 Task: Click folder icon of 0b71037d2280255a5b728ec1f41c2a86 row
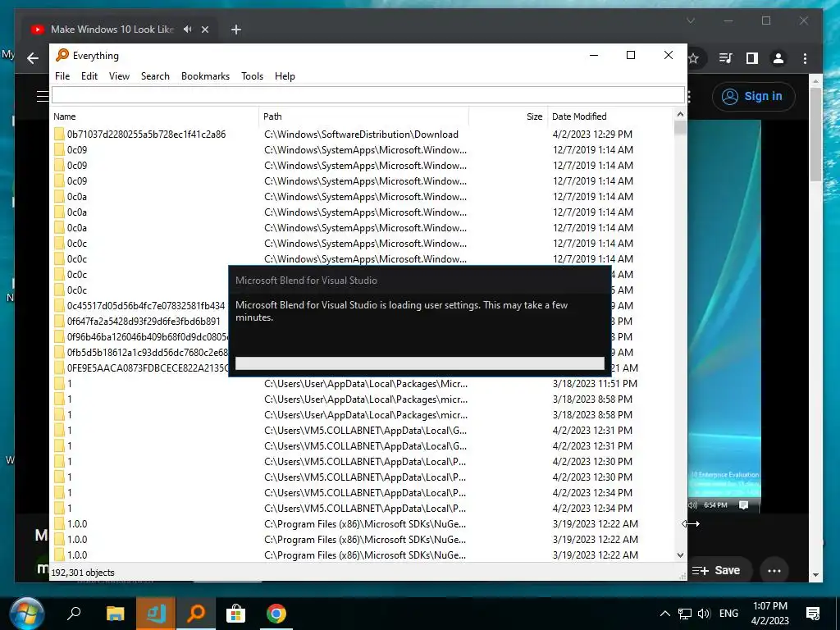(59, 134)
